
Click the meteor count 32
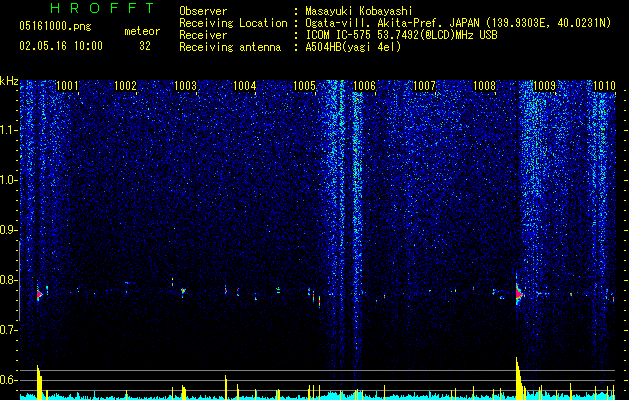pyautogui.click(x=145, y=46)
